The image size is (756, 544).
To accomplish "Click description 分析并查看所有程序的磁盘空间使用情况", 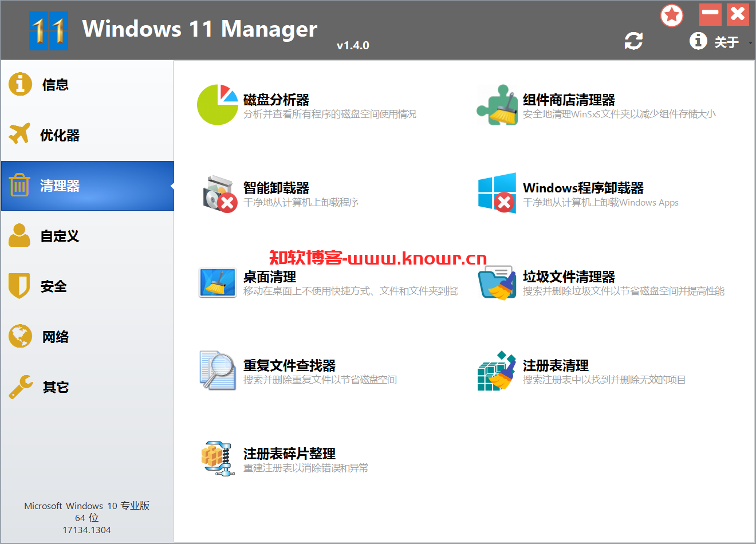I will [x=330, y=114].
